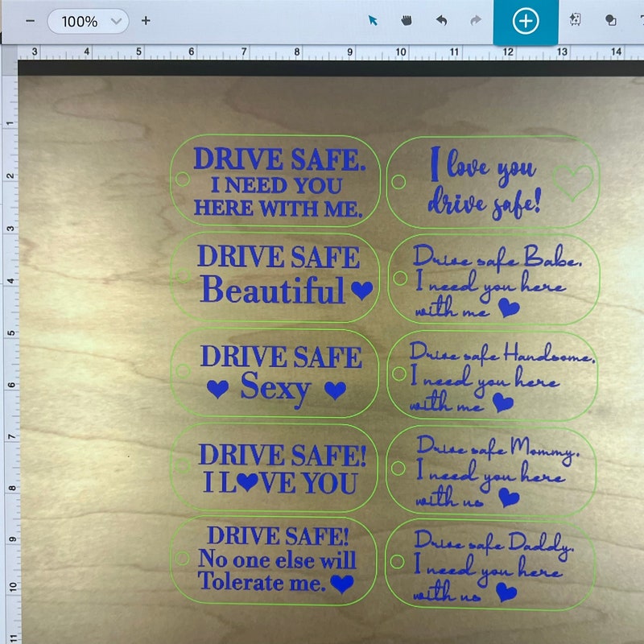Open the teal plus insert menu
The image size is (644, 644).
click(x=527, y=22)
